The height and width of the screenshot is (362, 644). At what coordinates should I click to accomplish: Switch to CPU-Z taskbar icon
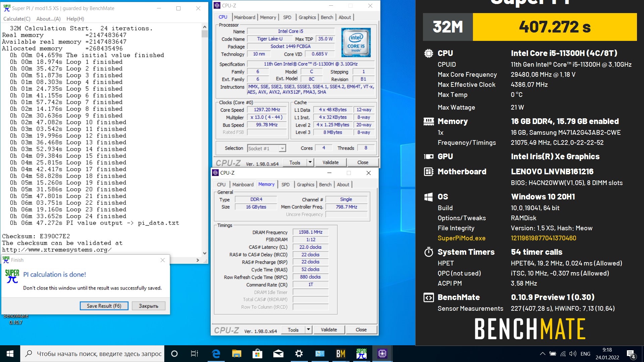coord(382,354)
